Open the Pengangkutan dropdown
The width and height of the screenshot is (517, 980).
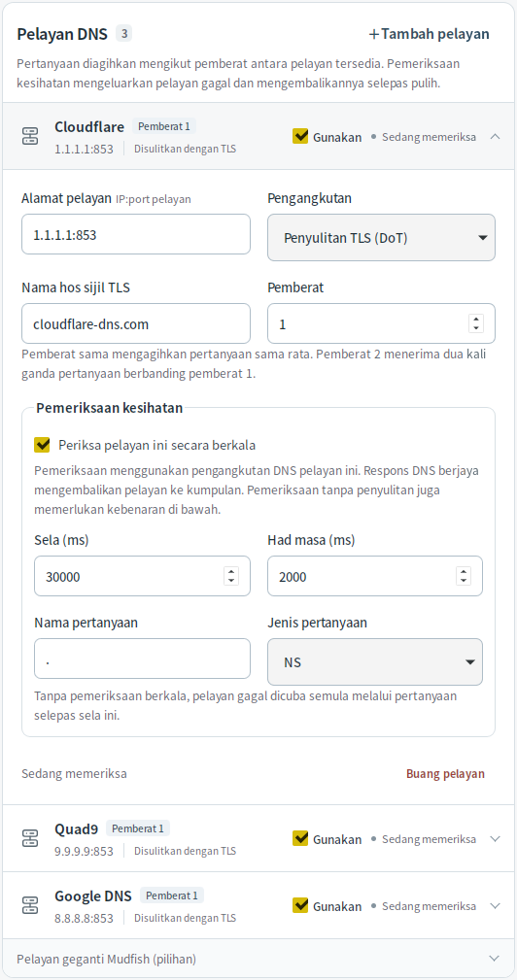click(381, 238)
